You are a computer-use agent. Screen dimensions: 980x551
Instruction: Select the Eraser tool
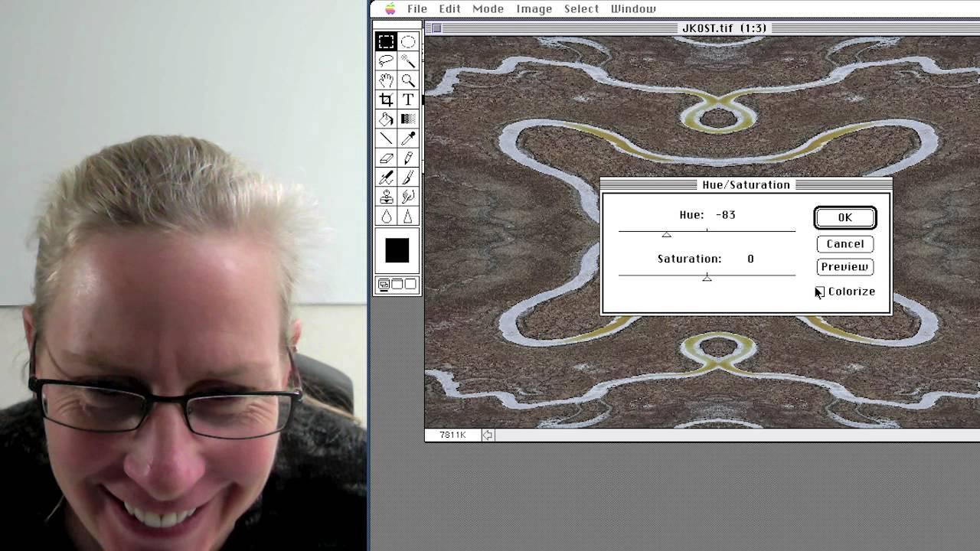[387, 157]
